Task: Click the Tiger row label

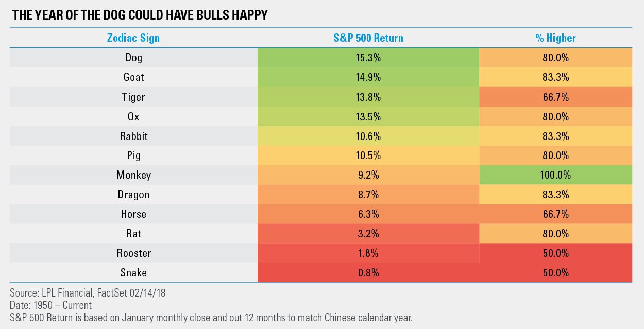Action: tap(133, 97)
